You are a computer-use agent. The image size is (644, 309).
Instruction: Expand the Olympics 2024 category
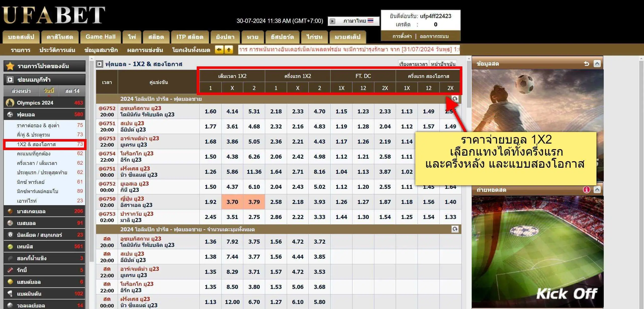point(45,103)
